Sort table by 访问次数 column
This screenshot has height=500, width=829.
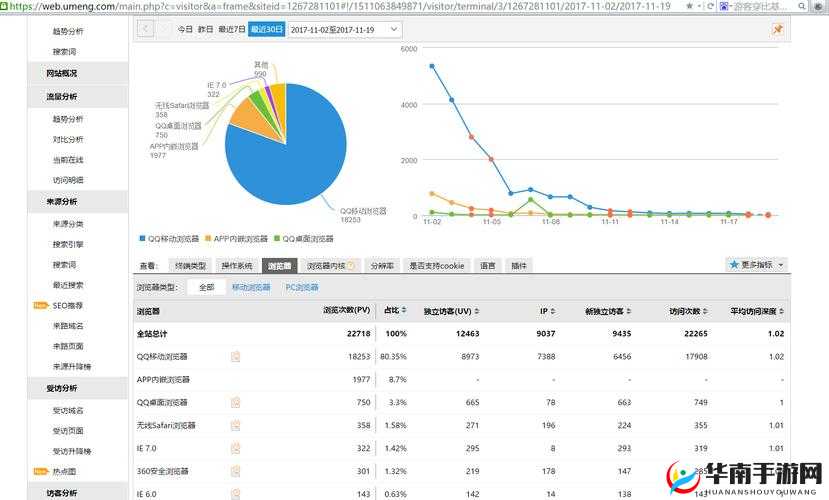[688, 311]
